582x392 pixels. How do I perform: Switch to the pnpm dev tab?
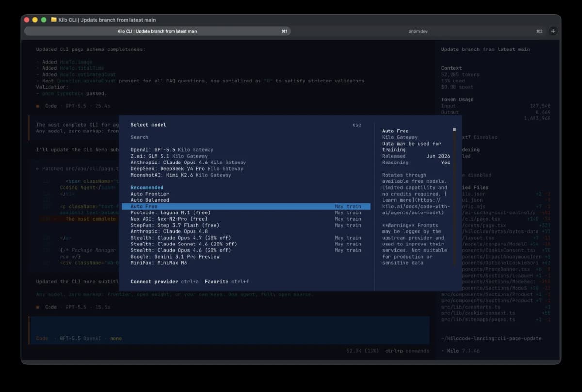coord(418,31)
